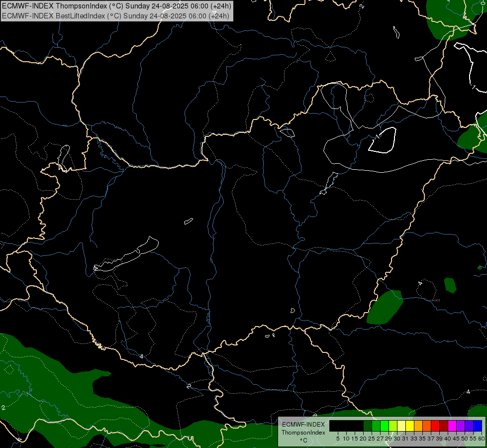487x448 pixels.
Task: Click the BestLiftedIndex title line at top
Action: click(x=116, y=16)
